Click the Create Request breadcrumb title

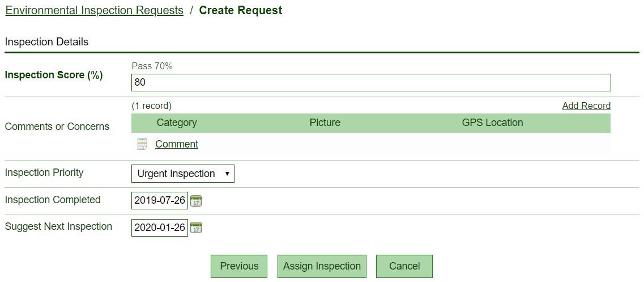click(240, 10)
